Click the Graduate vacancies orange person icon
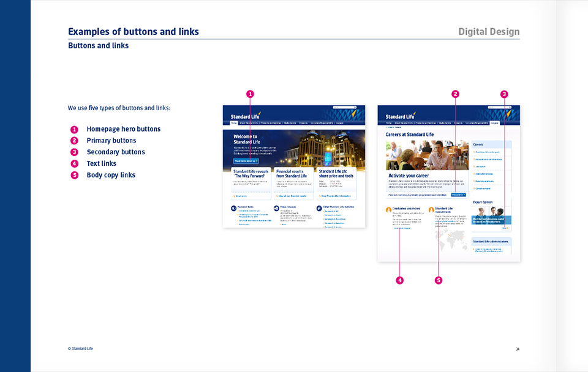The width and height of the screenshot is (588, 372). pyautogui.click(x=388, y=210)
